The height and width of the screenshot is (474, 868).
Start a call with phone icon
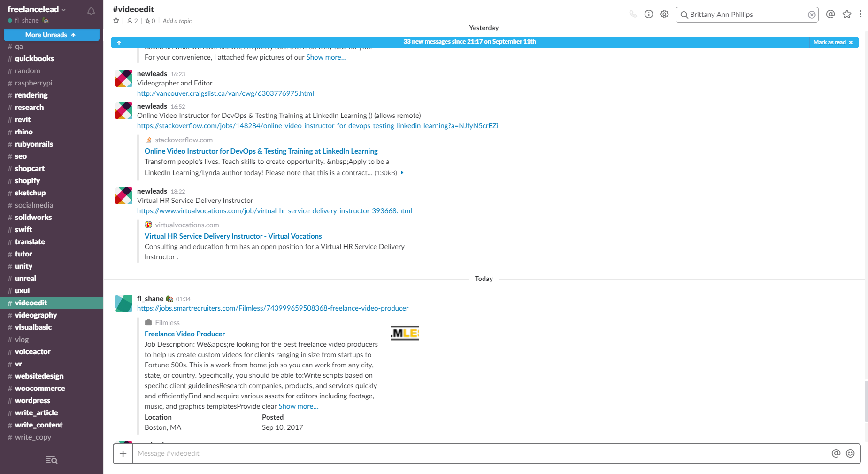pyautogui.click(x=633, y=14)
